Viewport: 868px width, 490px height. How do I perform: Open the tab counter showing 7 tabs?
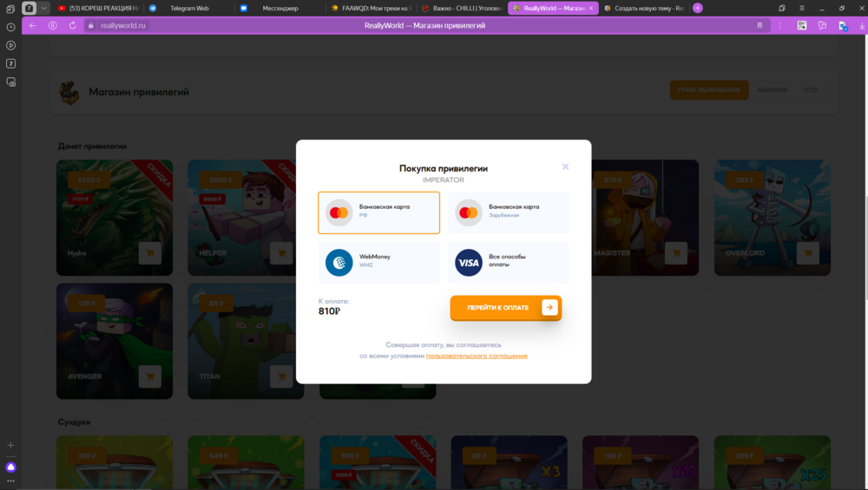[30, 9]
